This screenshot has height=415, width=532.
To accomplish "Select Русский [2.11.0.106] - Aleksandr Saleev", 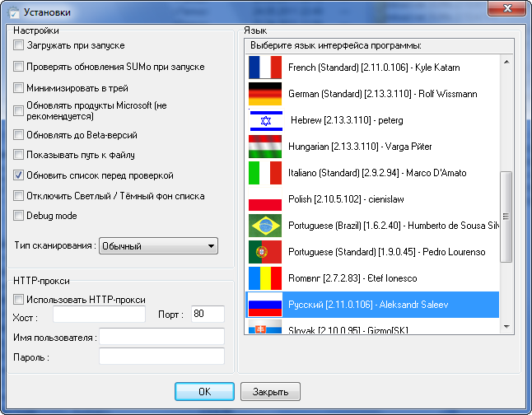I will 372,305.
